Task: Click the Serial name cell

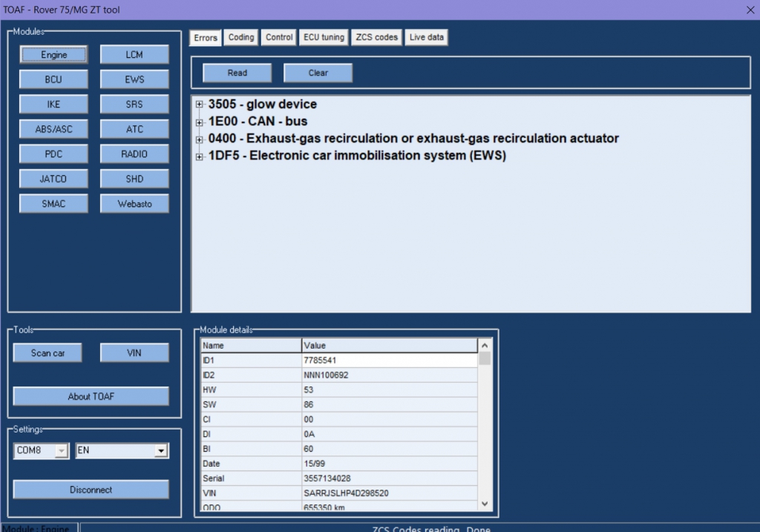Action: pos(251,479)
